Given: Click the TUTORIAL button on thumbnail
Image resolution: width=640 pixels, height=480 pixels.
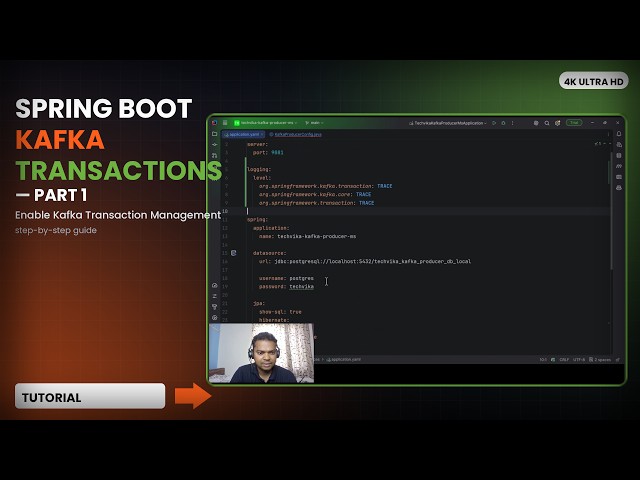Looking at the screenshot, I should click(90, 396).
